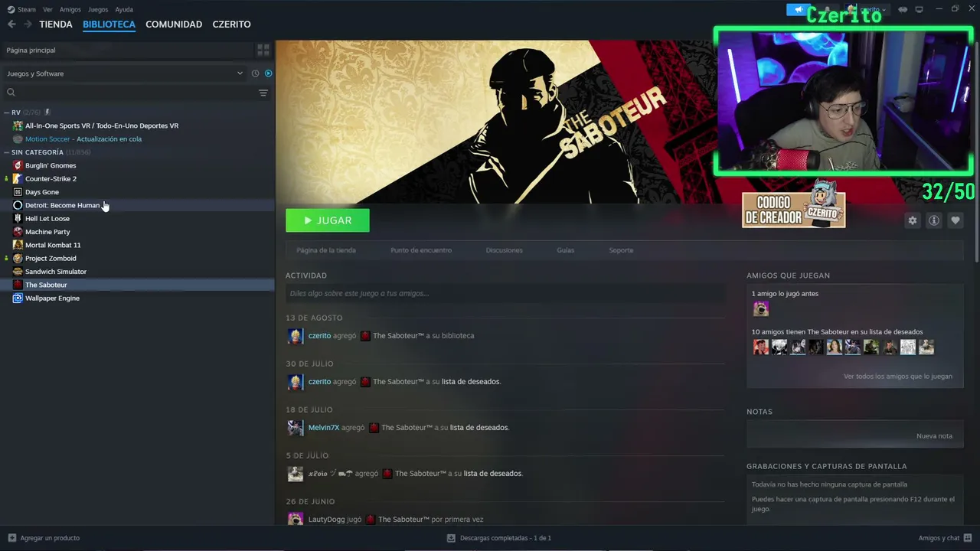Open Amigos y chat
The height and width of the screenshot is (551, 980).
point(944,538)
